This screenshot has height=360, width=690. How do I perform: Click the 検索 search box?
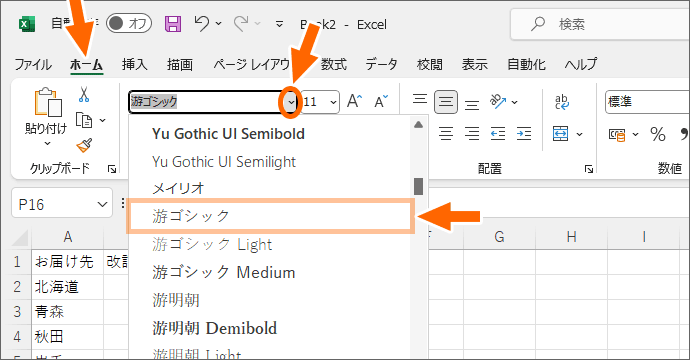(x=600, y=24)
